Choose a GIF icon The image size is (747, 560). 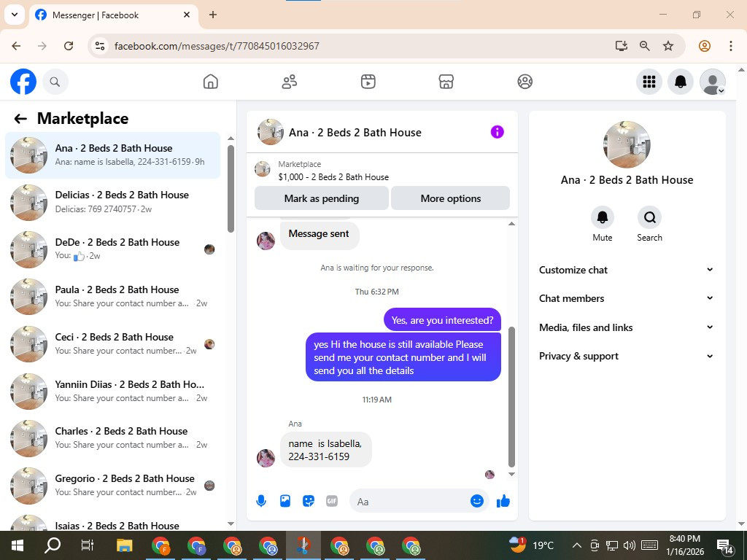(332, 501)
